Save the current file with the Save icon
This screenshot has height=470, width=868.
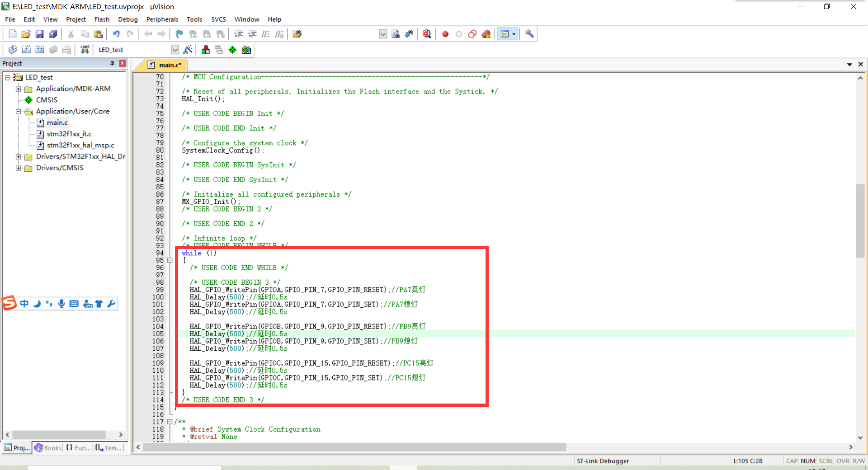(x=39, y=34)
